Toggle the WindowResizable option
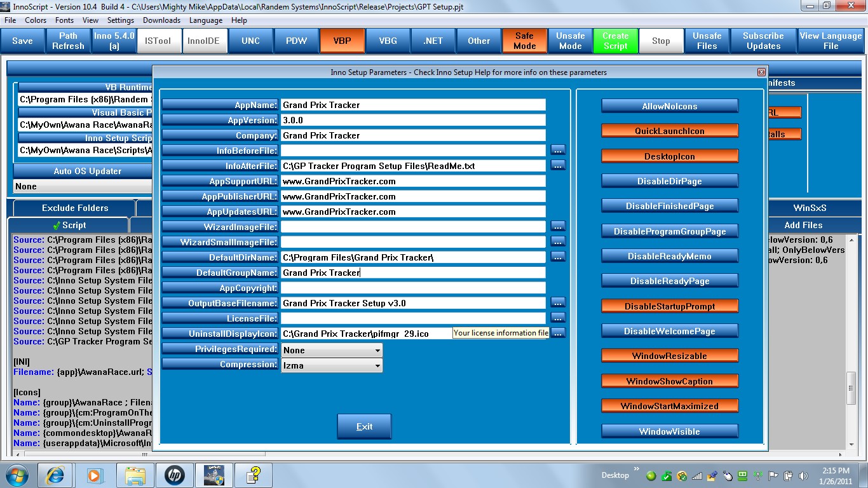Screen dimensions: 868x488 tap(670, 356)
